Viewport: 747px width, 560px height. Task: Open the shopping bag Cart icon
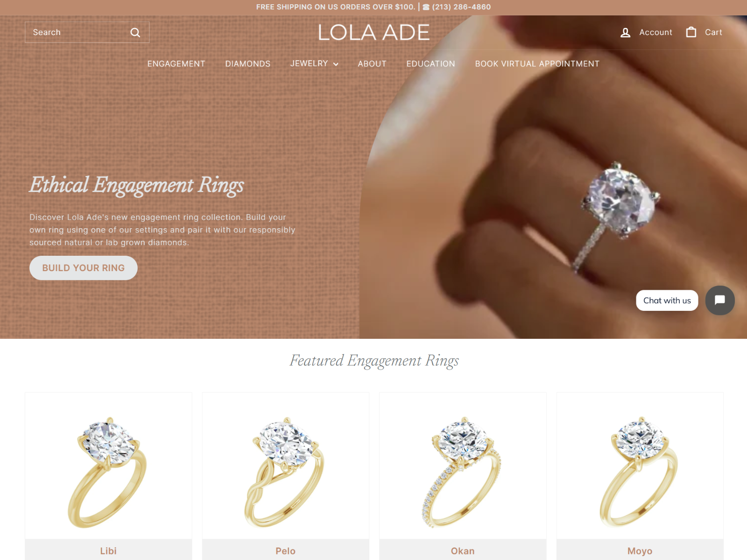[691, 32]
